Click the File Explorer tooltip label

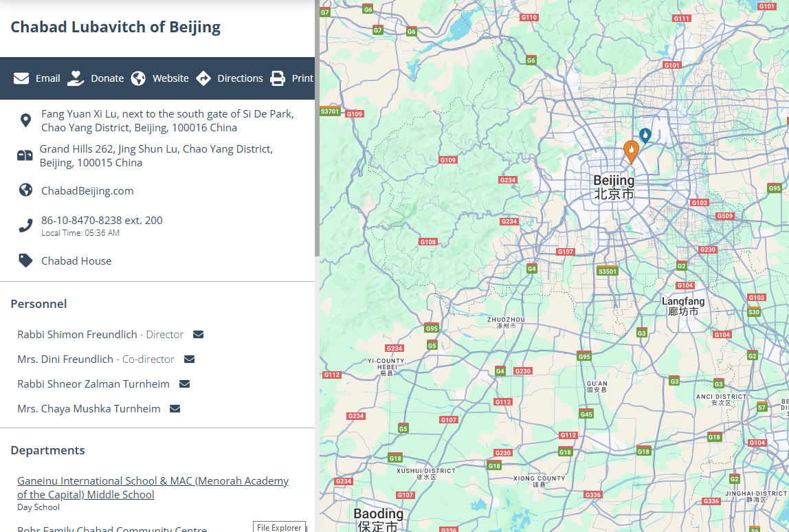click(279, 527)
